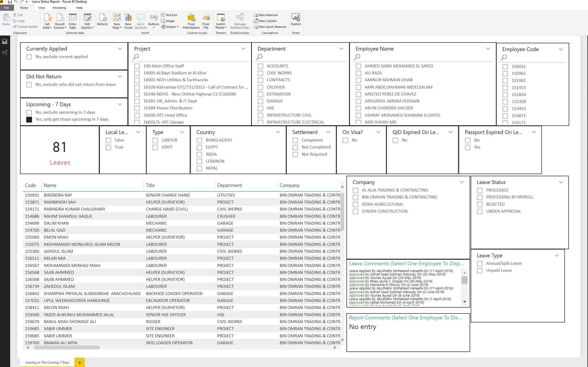
Task: Expand the Leave Status slicer dropdown arrow
Action: [x=561, y=182]
